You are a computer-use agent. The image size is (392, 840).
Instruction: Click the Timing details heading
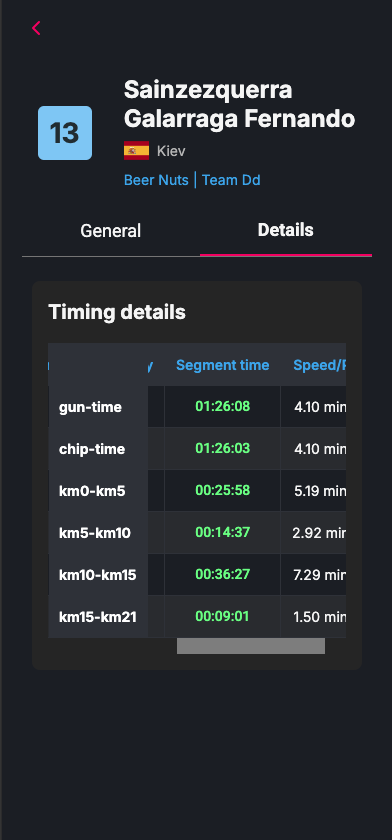117,312
